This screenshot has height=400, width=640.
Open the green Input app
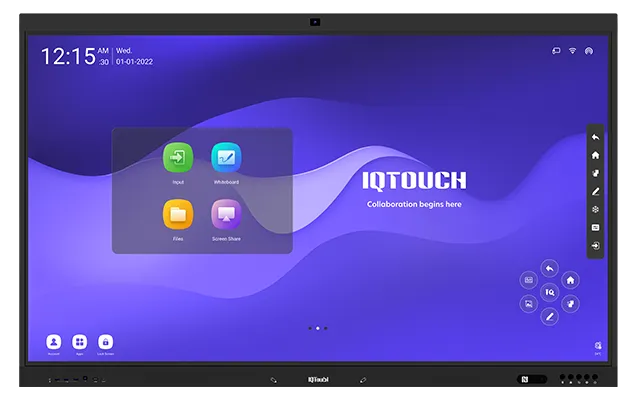point(178,158)
